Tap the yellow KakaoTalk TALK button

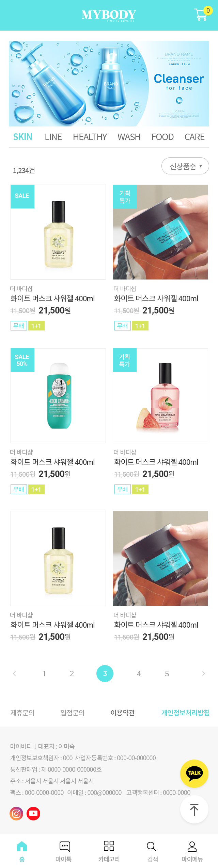click(194, 773)
